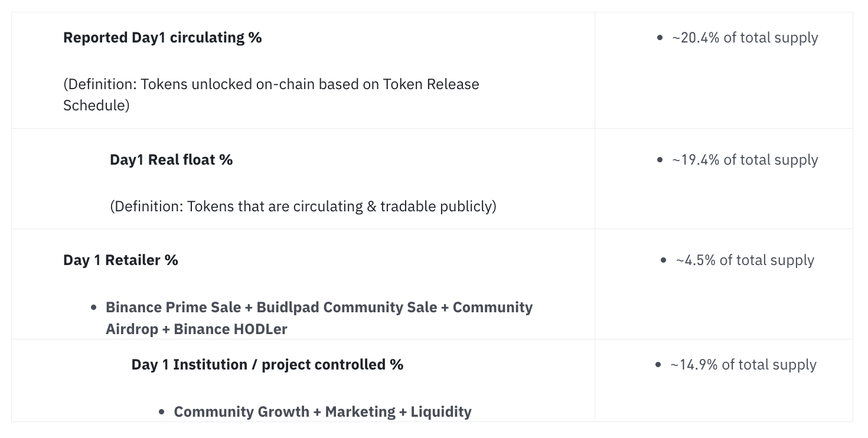Screen dimensions: 868x438
Task: Click the bullet before "~20.4% of total supply"
Action: [660, 38]
